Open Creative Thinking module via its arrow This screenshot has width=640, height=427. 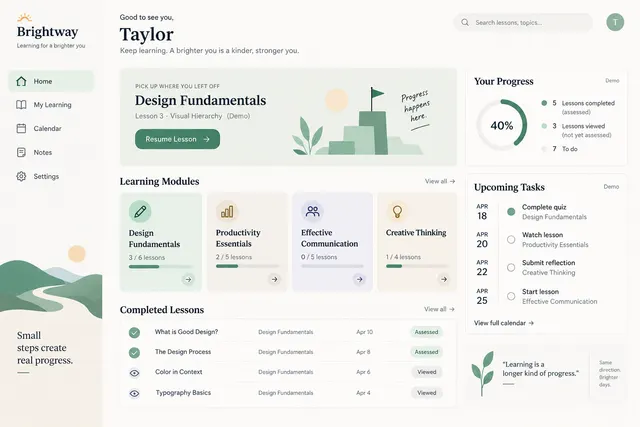pyautogui.click(x=444, y=279)
